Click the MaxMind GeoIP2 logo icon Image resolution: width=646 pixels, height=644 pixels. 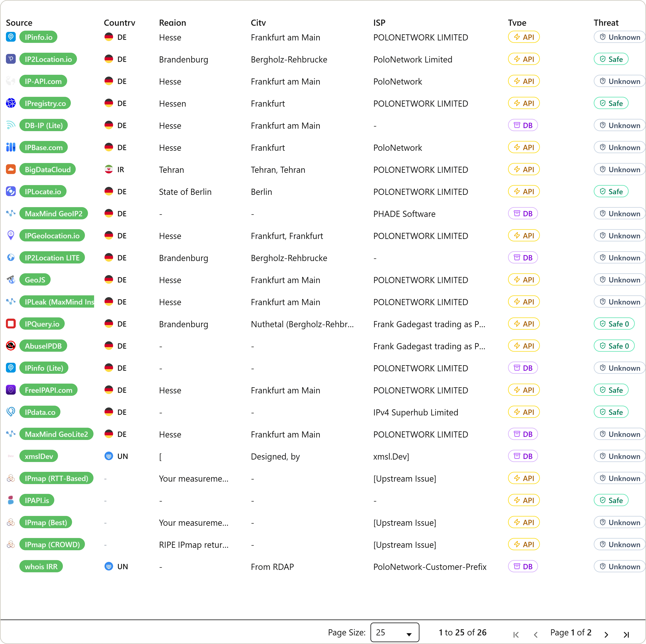click(11, 213)
